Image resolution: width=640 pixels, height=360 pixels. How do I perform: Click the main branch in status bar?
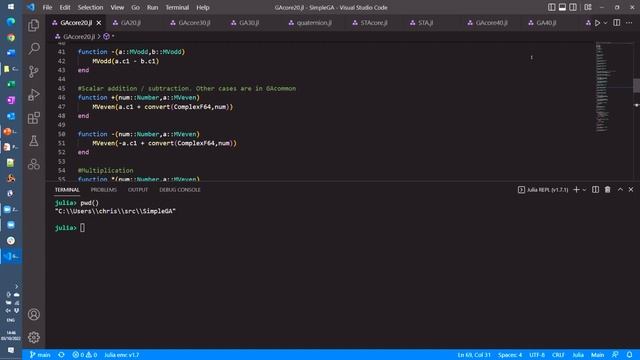[40, 355]
